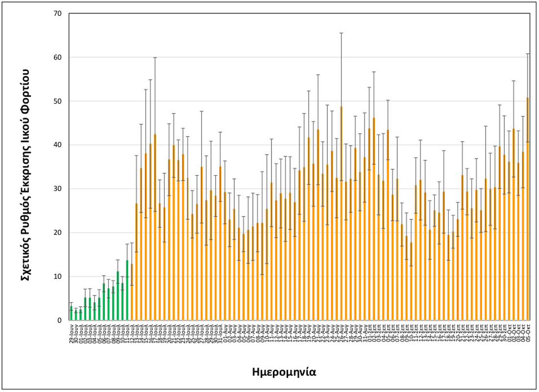
Task: Click the top of the tallest error bar
Action: pos(342,33)
